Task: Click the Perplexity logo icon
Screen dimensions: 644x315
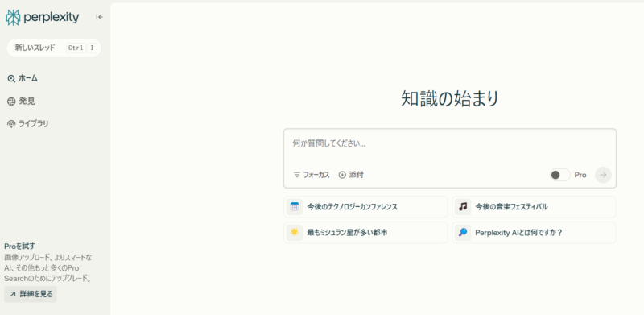Action: pyautogui.click(x=13, y=17)
